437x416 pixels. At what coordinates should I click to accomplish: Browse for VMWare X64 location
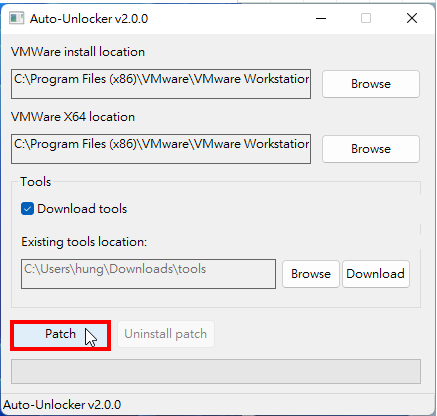pyautogui.click(x=371, y=149)
